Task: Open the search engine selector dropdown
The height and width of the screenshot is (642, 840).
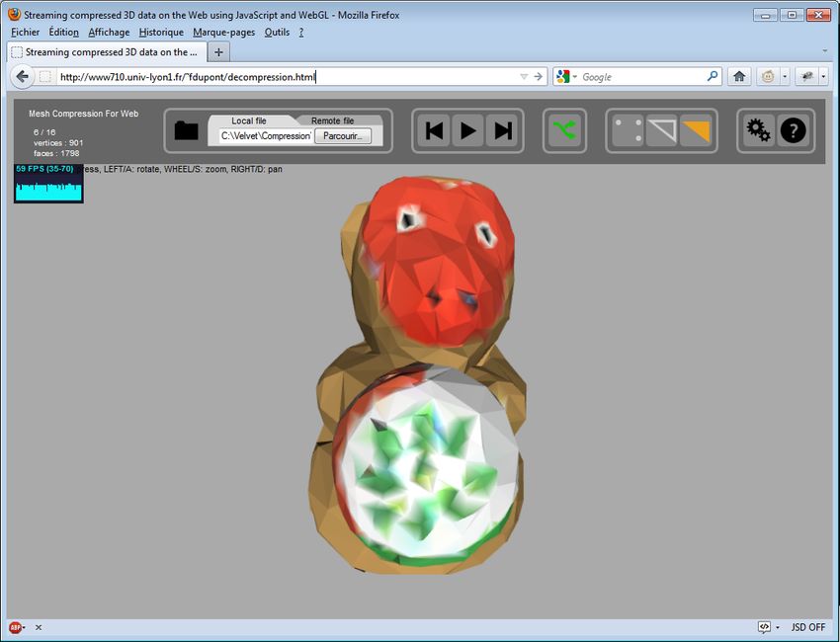Action: point(565,77)
